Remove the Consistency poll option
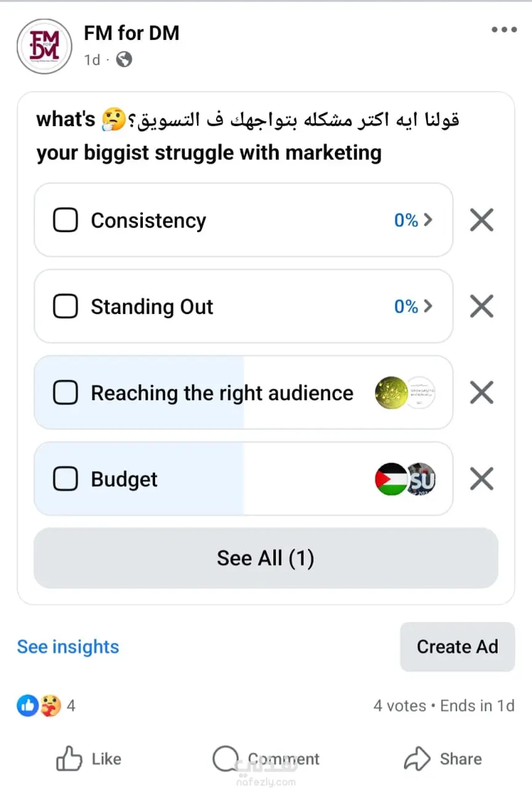This screenshot has width=532, height=788. click(x=482, y=220)
